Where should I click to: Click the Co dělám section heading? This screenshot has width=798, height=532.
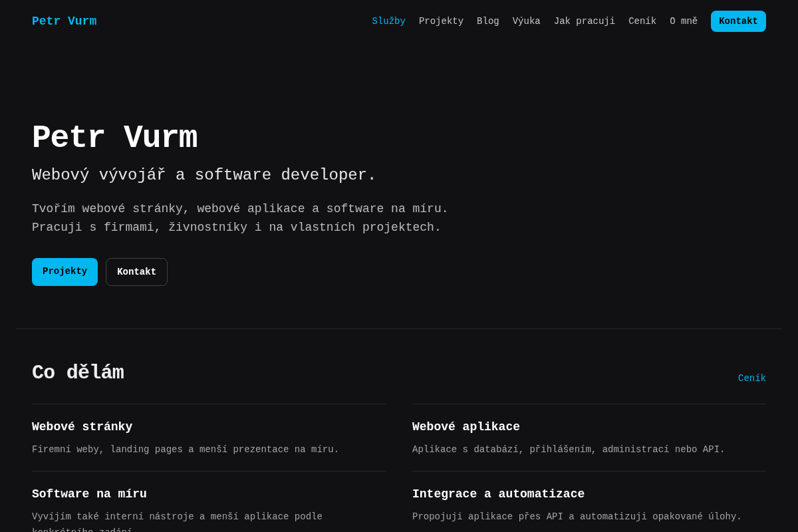pos(78,372)
